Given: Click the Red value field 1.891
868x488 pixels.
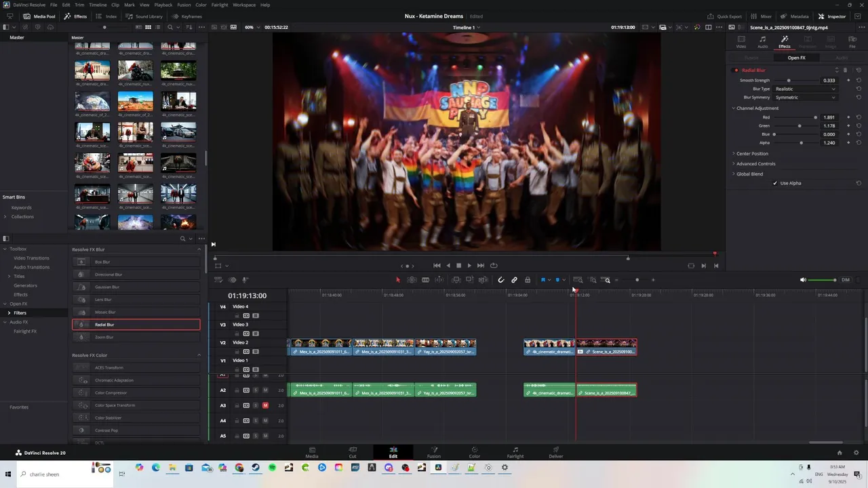Looking at the screenshot, I should (829, 117).
